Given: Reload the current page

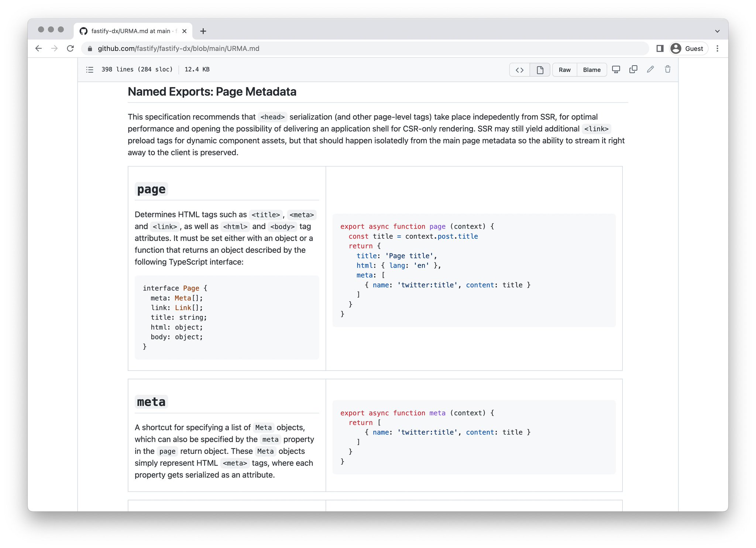Looking at the screenshot, I should [x=71, y=48].
